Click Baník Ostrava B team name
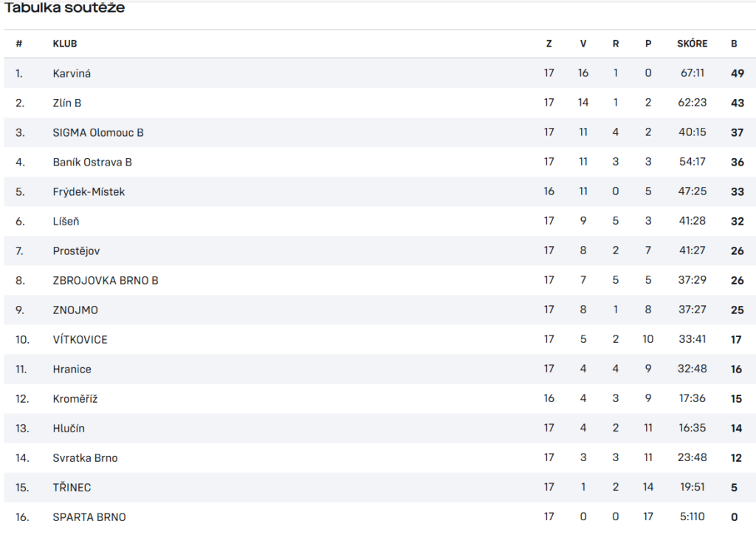Viewport: 756px width, 535px height. (x=92, y=162)
